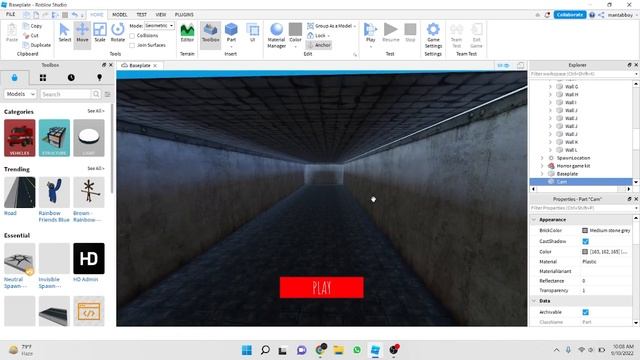
Task: Switch to the VIEW ribbon tab
Action: [160, 14]
